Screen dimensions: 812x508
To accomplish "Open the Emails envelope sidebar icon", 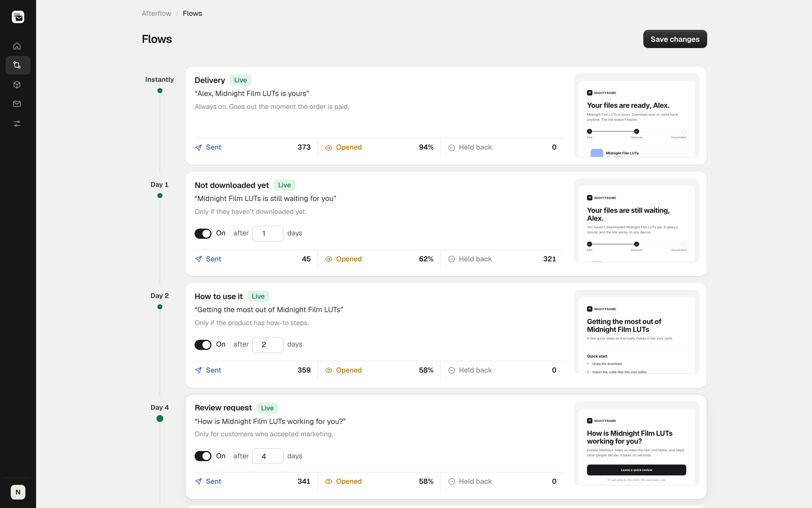I will point(17,104).
